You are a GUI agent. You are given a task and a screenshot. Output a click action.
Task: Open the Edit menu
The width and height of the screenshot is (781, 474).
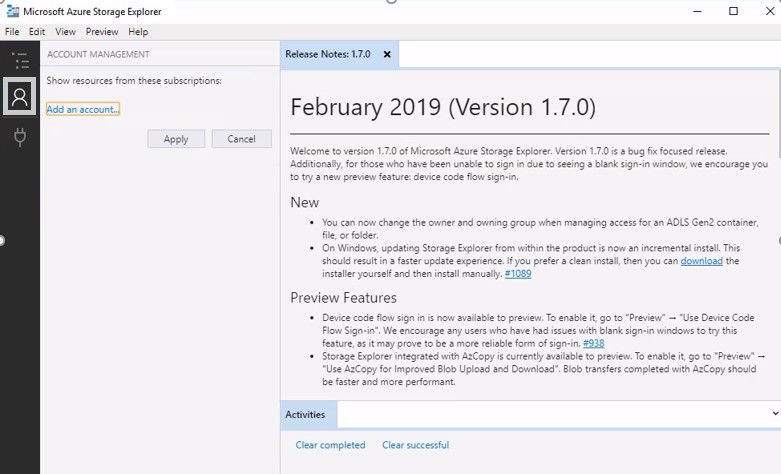tap(37, 32)
